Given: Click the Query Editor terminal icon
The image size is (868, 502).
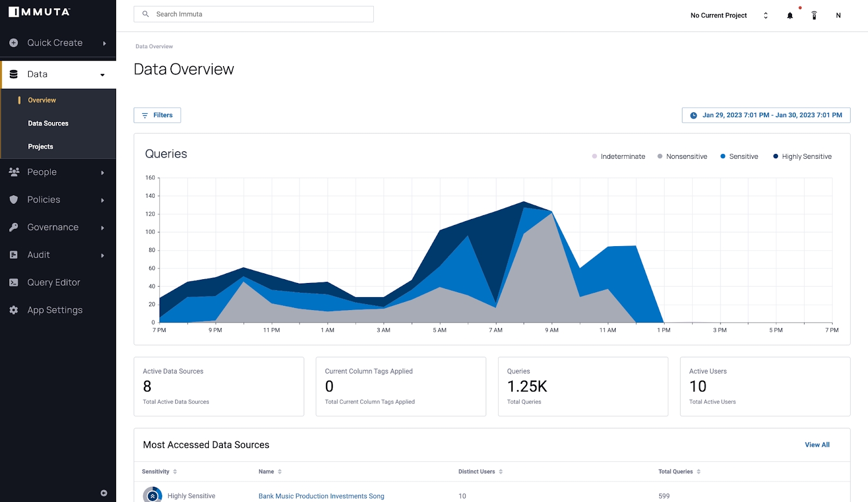Looking at the screenshot, I should tap(14, 282).
